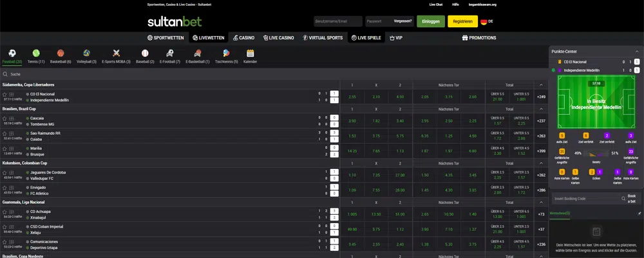Open the CASINO menu item

coord(243,38)
